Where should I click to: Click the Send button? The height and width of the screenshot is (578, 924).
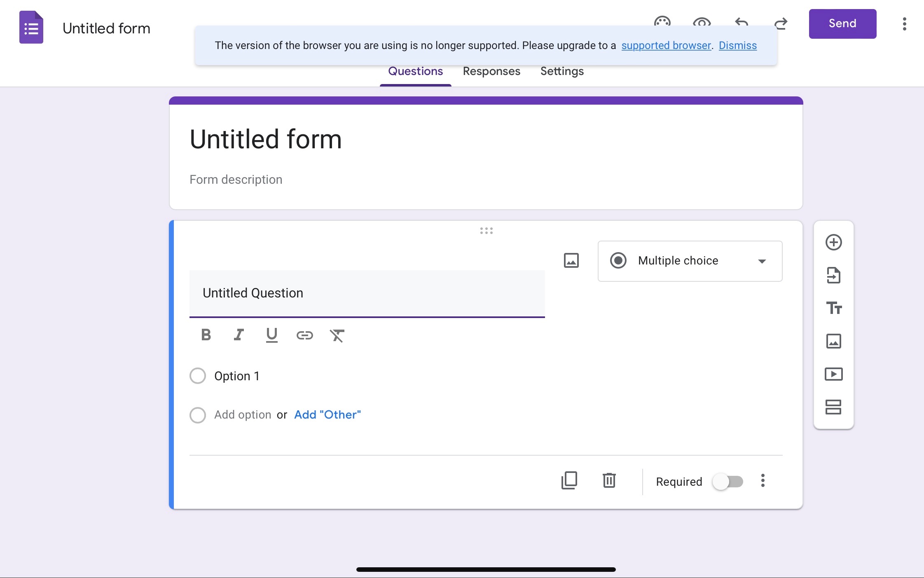pos(842,24)
